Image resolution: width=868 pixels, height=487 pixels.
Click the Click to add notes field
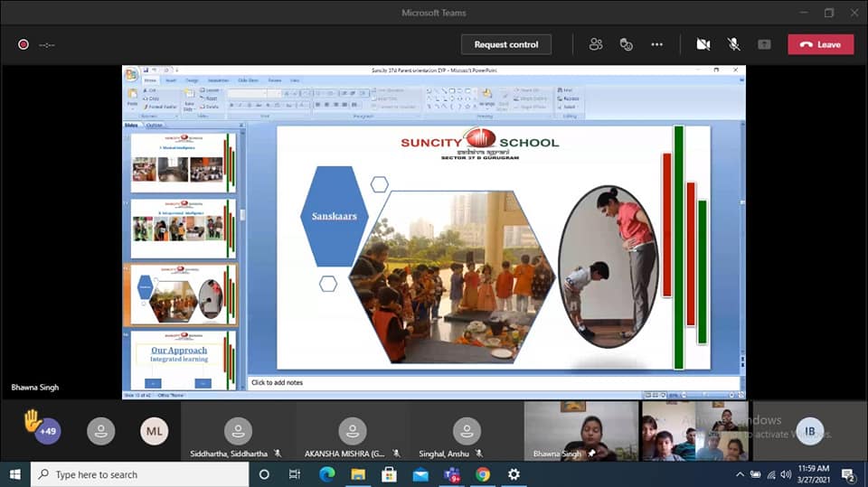(493, 382)
